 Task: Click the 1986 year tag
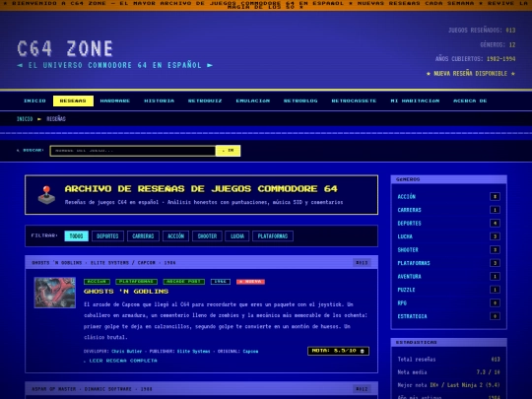click(221, 282)
